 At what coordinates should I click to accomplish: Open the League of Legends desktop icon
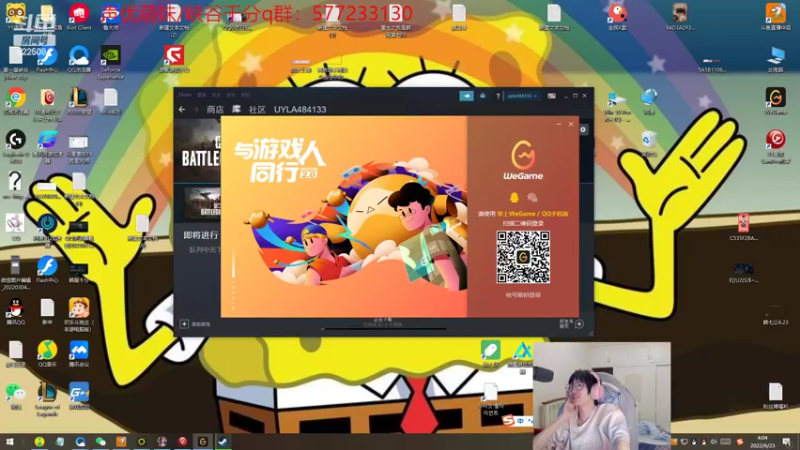47,398
